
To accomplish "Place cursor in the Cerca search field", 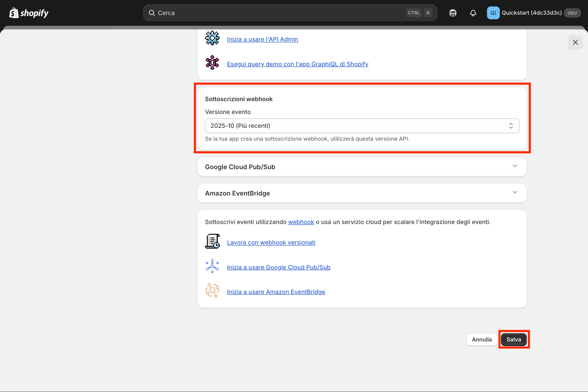I will [276, 13].
